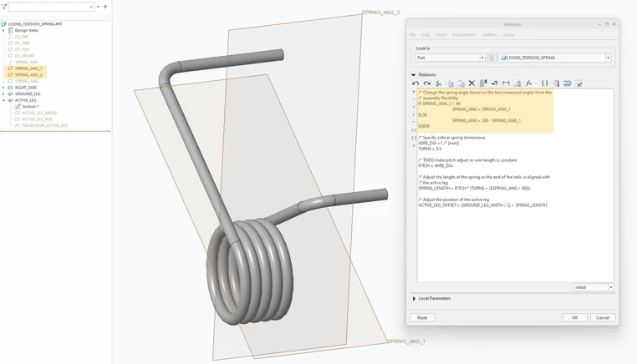
Task: Redo the relation edit
Action: 426,83
